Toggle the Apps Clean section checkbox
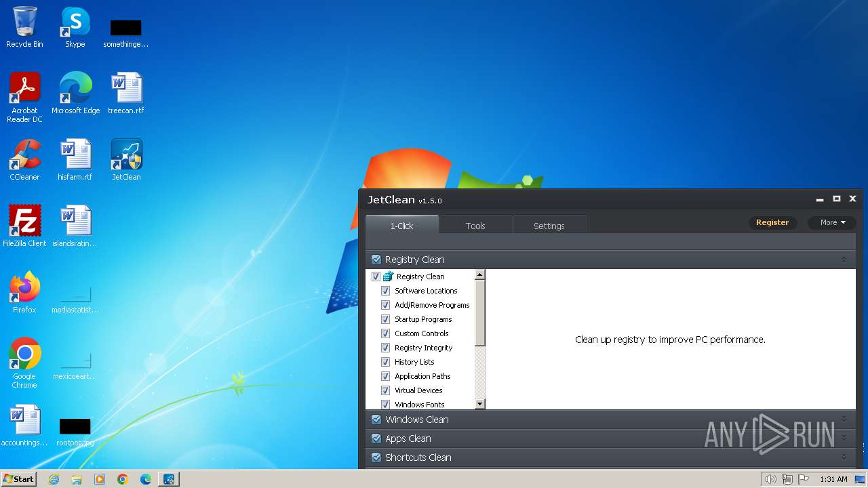The width and height of the screenshot is (868, 488). coord(376,439)
